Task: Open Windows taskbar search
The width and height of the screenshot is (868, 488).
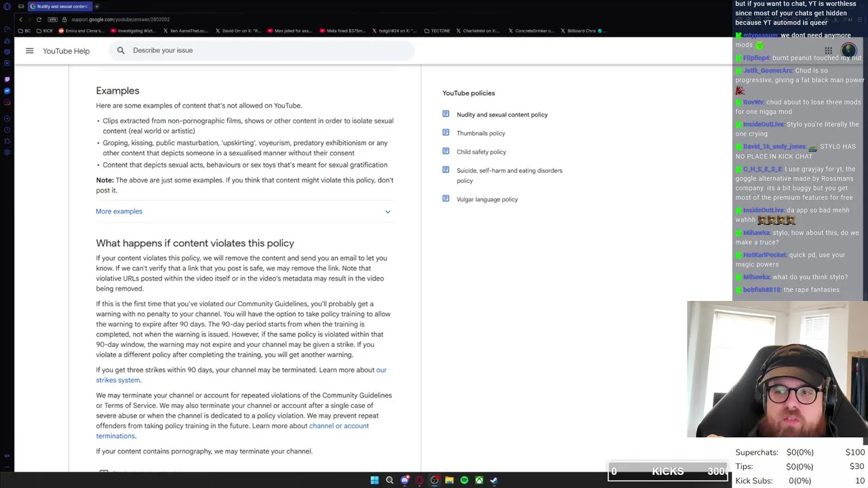Action: tap(389, 480)
